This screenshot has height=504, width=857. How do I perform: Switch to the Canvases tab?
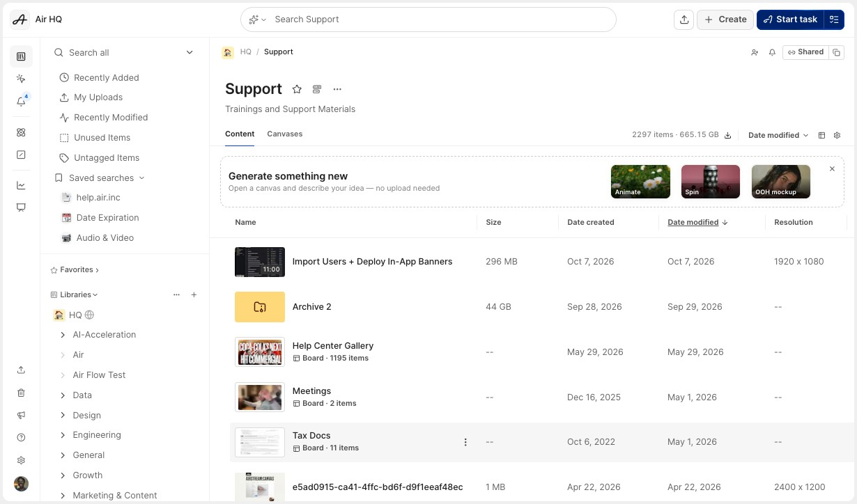(x=284, y=134)
